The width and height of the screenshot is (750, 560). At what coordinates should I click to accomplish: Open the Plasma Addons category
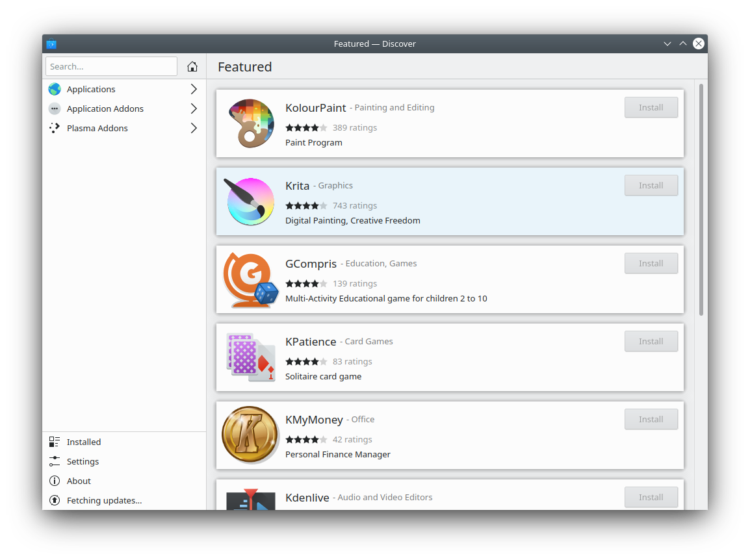[x=124, y=128]
